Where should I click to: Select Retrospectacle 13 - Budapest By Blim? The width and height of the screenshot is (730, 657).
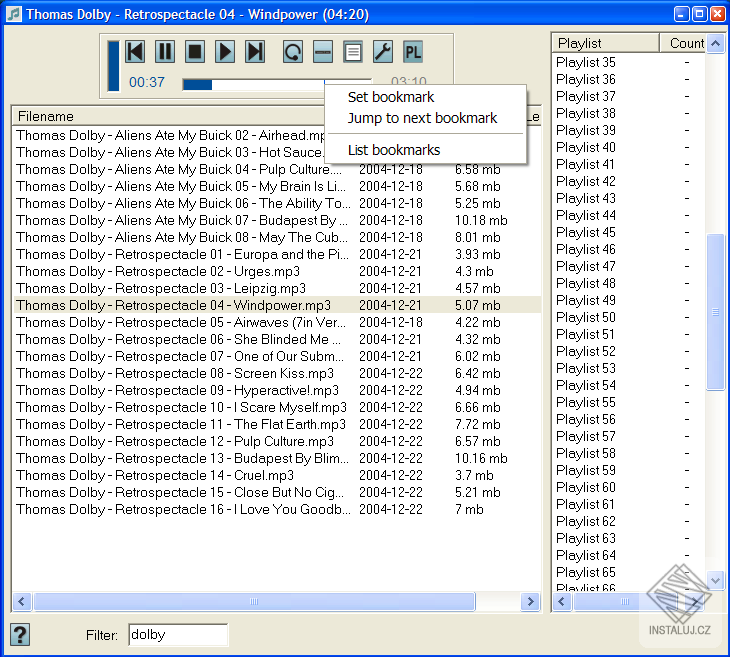[277, 458]
